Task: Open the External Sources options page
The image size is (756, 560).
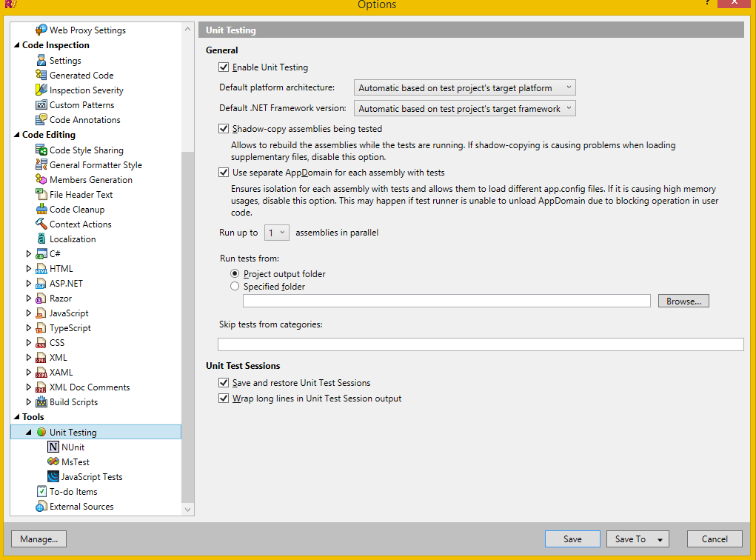Action: [x=81, y=507]
